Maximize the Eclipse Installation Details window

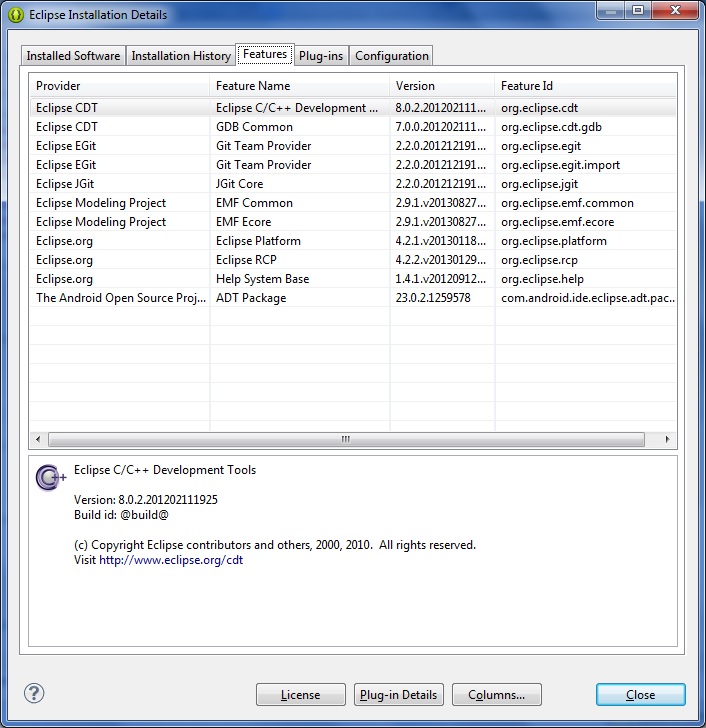(638, 10)
